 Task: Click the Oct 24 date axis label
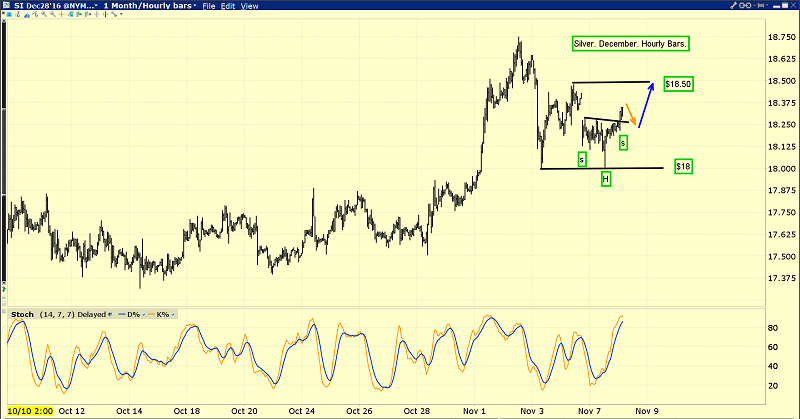pos(302,411)
